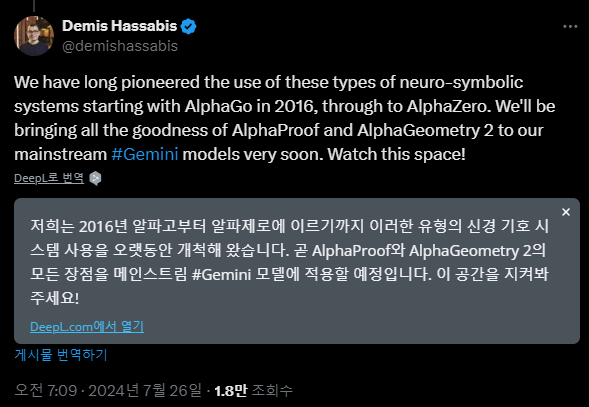Open Demis Hassabis profile avatar
This screenshot has height=407, width=589.
[x=34, y=36]
